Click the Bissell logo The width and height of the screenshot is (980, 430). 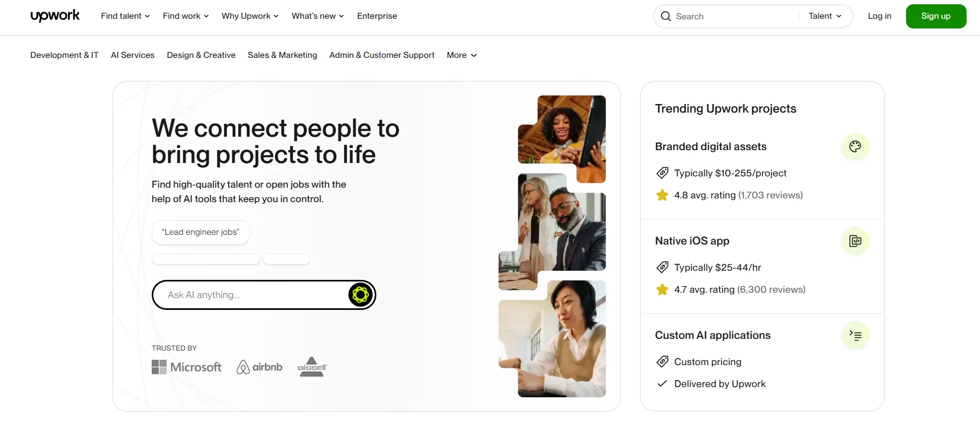pyautogui.click(x=312, y=367)
